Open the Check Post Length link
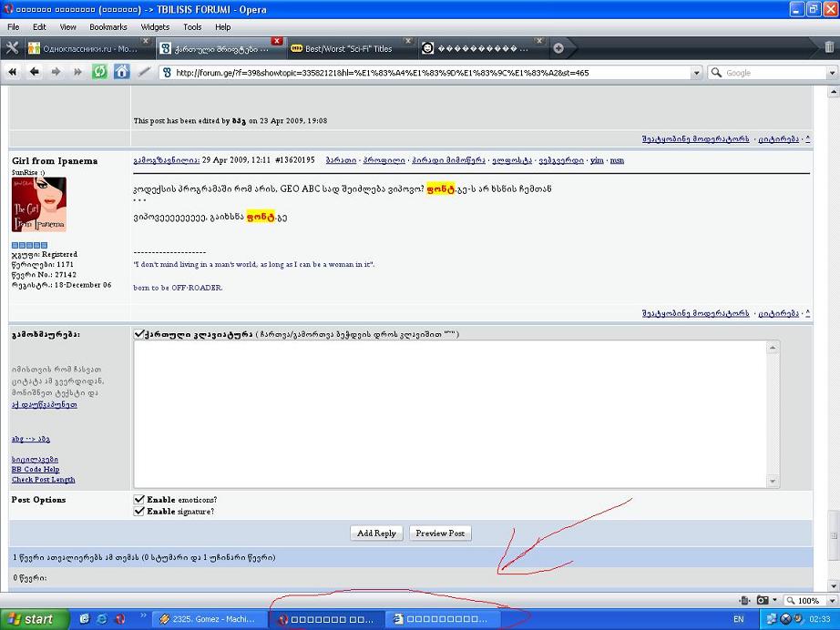The height and width of the screenshot is (630, 840). tap(44, 480)
